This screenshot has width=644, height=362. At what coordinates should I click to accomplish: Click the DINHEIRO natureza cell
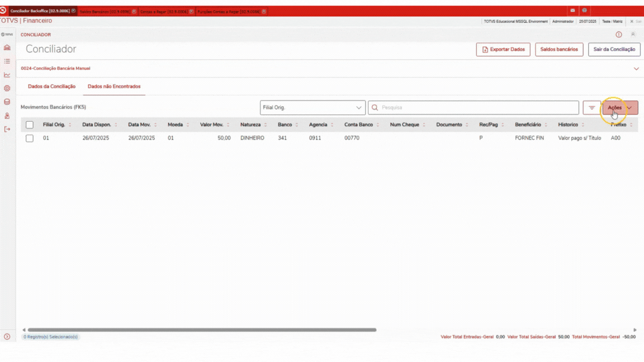[252, 139]
